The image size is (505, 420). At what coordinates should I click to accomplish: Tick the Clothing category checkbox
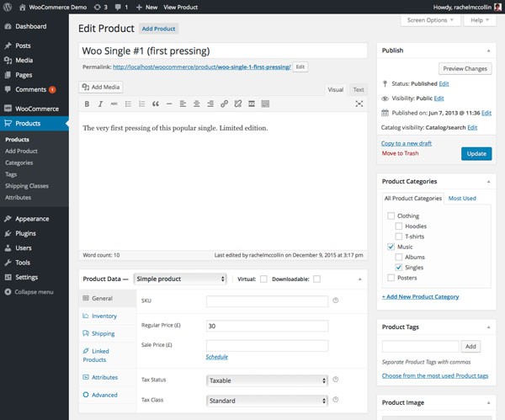(x=391, y=215)
